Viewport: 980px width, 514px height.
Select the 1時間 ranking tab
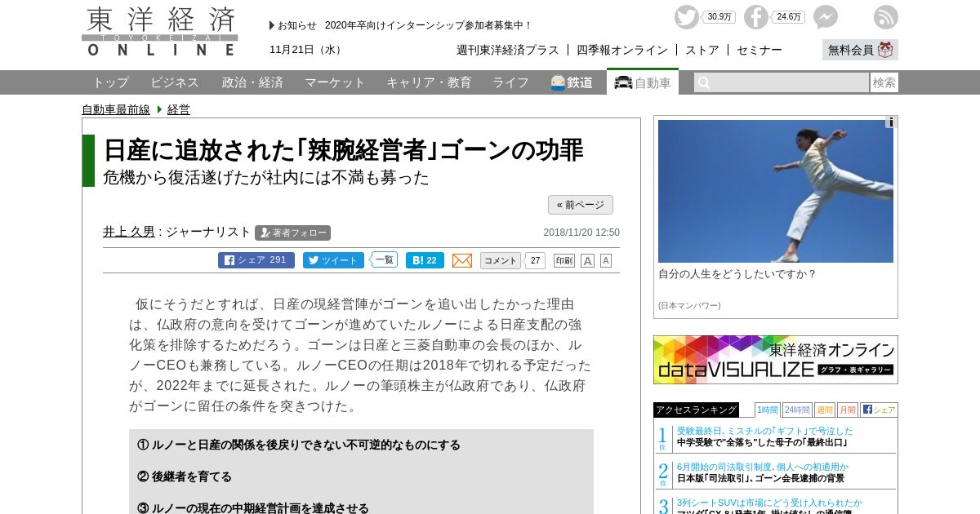768,410
